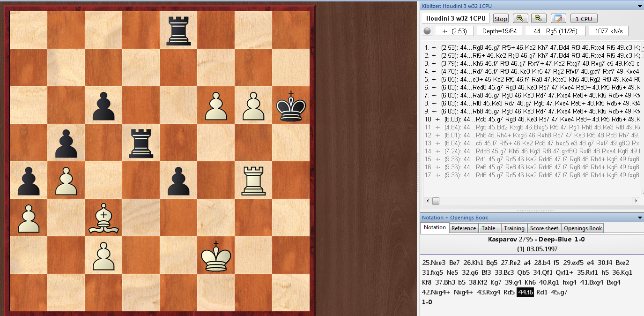Stop the Houdini engine analysis

click(x=501, y=19)
